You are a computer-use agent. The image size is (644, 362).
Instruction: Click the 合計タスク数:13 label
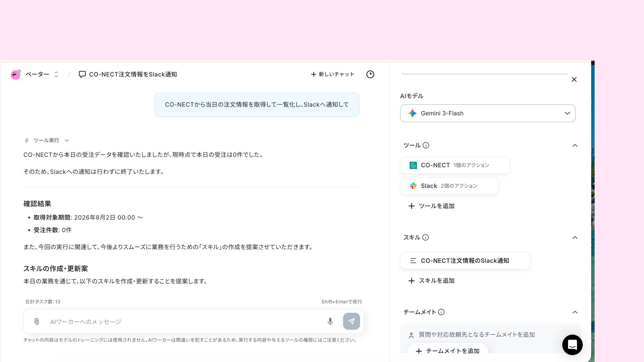tap(43, 302)
